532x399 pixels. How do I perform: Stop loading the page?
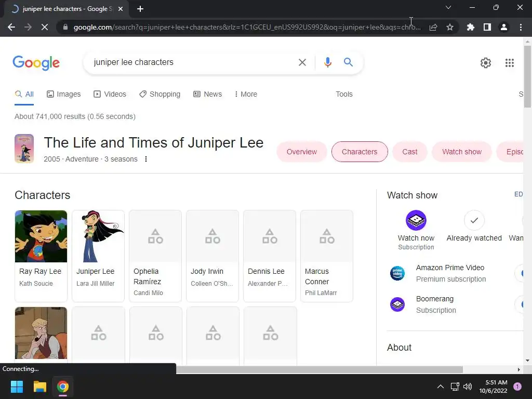pos(45,27)
